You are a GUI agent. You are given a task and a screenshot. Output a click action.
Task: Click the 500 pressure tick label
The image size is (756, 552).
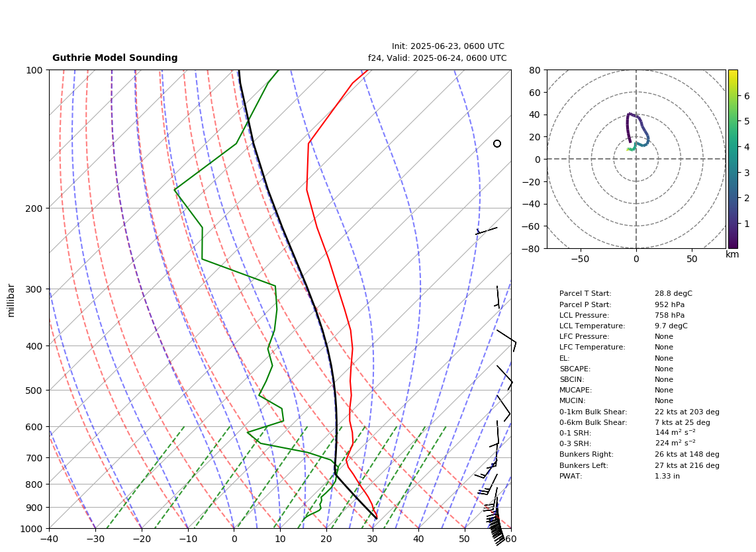(x=34, y=391)
